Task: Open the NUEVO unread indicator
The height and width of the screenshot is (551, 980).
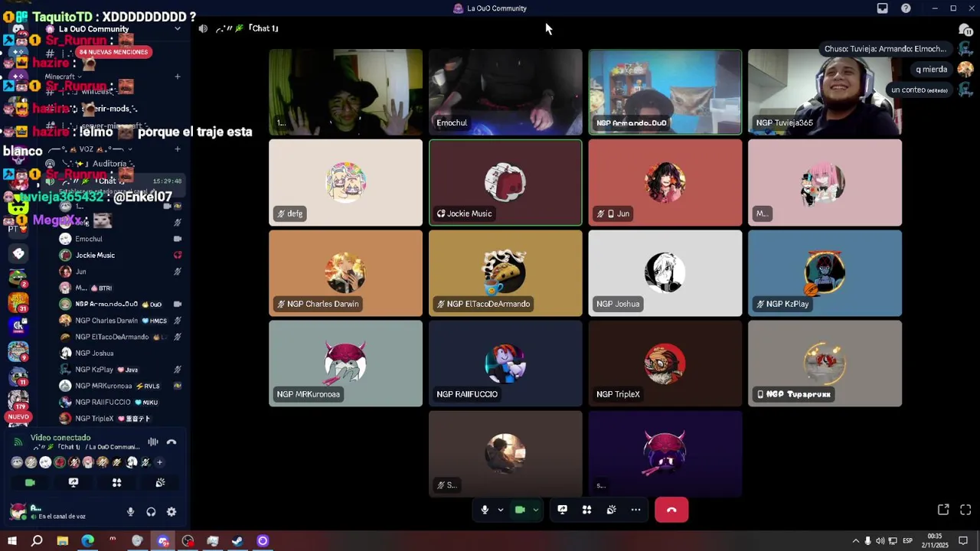Action: pos(18,417)
